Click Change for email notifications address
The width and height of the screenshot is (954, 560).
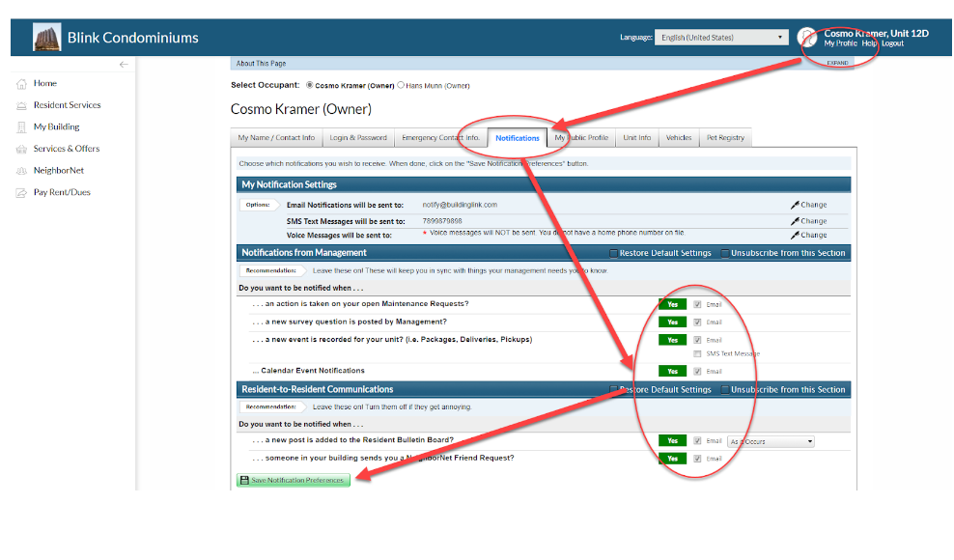[813, 205]
